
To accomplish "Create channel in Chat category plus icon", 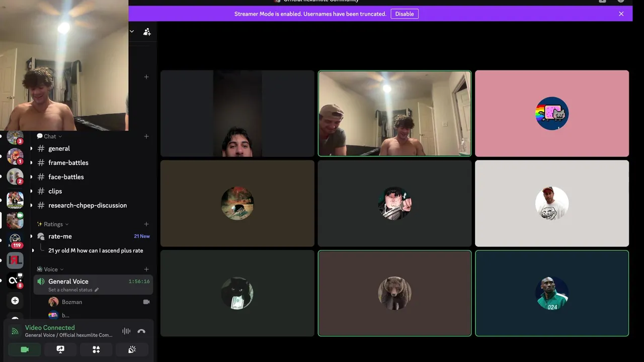I will [146, 136].
